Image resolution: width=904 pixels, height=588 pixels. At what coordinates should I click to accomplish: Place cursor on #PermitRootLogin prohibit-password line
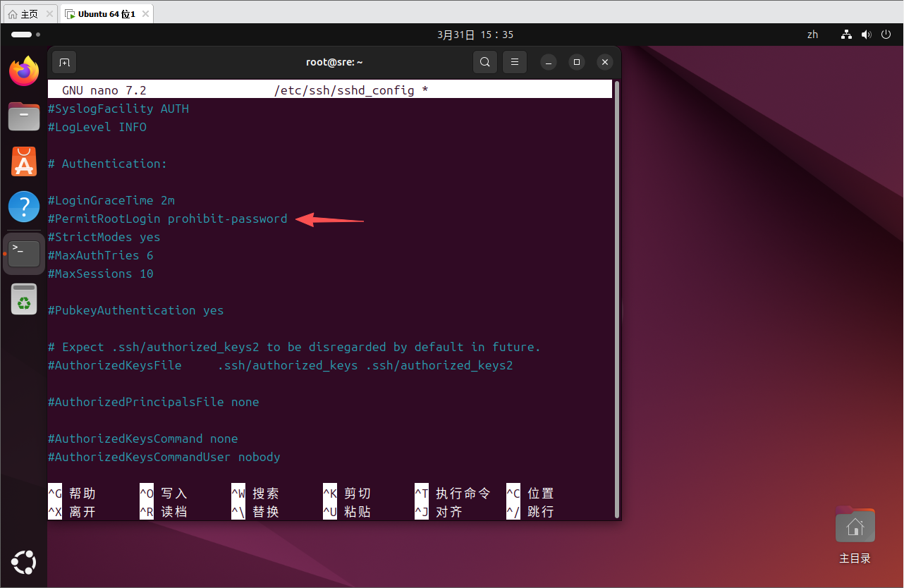[x=168, y=219]
